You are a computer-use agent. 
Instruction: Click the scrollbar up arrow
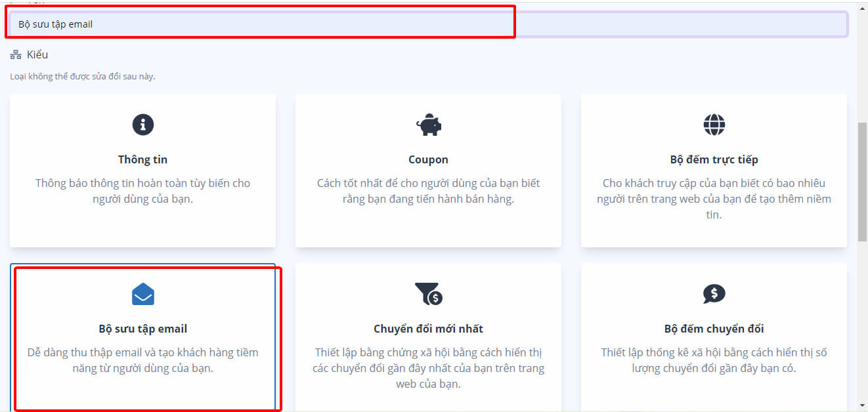[862, 7]
